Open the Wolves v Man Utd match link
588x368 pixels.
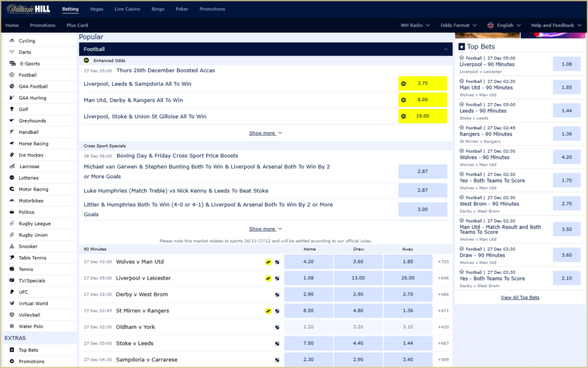[x=140, y=262]
